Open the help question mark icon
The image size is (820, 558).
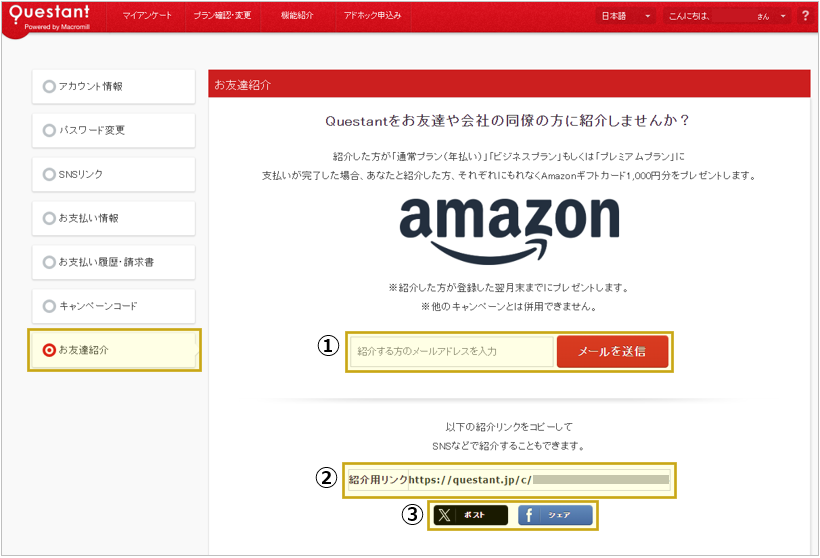pos(805,16)
